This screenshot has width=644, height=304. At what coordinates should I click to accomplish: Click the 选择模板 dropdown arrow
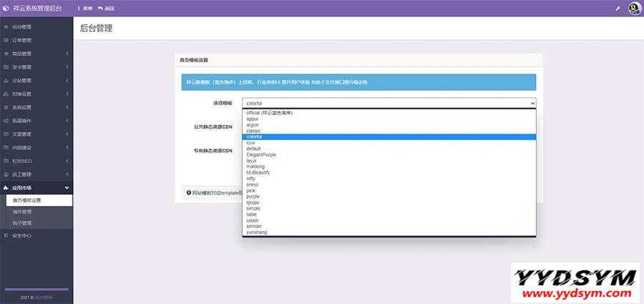pyautogui.click(x=531, y=104)
